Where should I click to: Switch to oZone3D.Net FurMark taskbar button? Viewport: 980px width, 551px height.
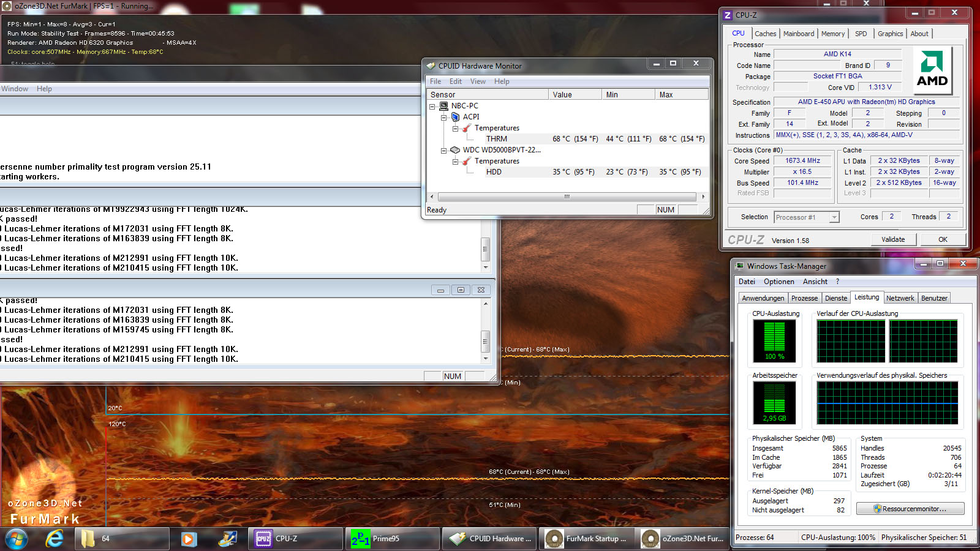682,539
